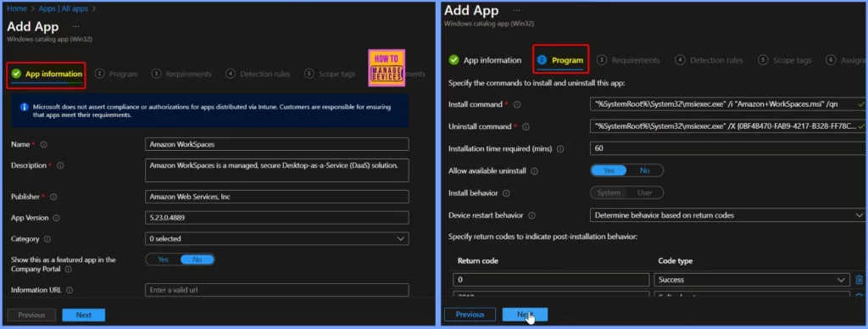Open App information step in left panel
The width and height of the screenshot is (868, 329).
pos(47,74)
